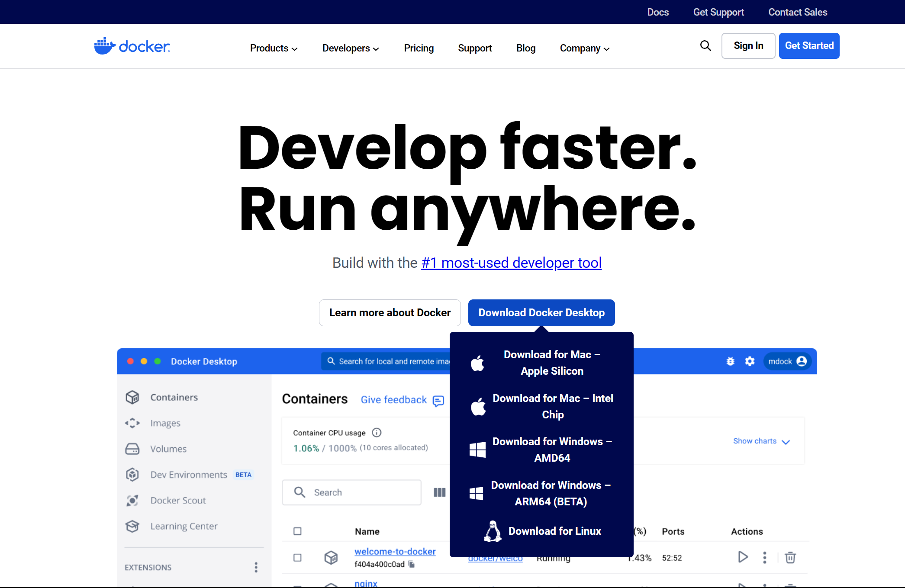The height and width of the screenshot is (588, 905).
Task: Click the Volumes drive icon in sidebar
Action: (132, 449)
